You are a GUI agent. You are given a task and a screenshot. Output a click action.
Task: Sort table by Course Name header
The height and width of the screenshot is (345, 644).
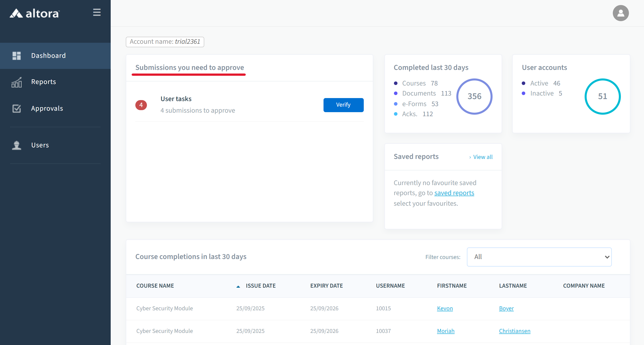tap(155, 286)
